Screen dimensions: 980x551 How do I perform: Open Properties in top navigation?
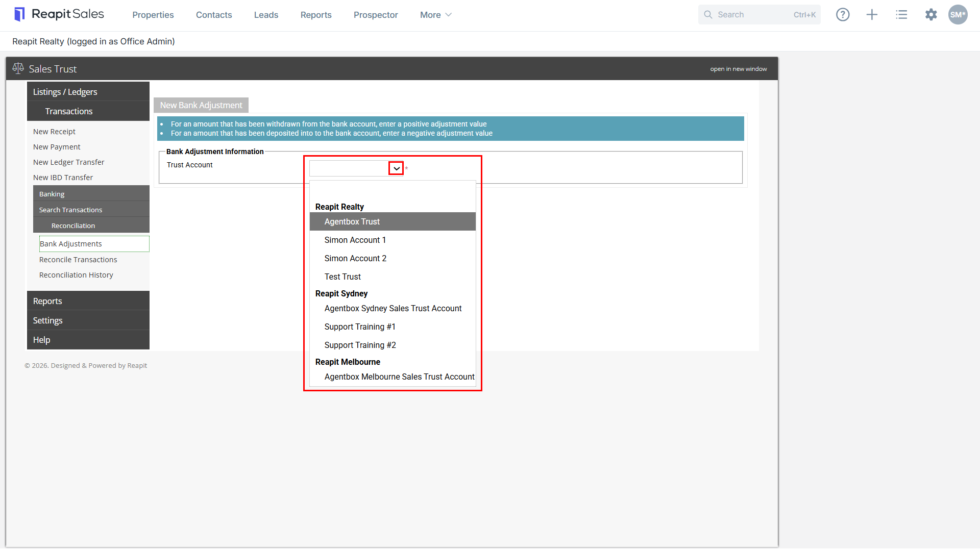153,15
